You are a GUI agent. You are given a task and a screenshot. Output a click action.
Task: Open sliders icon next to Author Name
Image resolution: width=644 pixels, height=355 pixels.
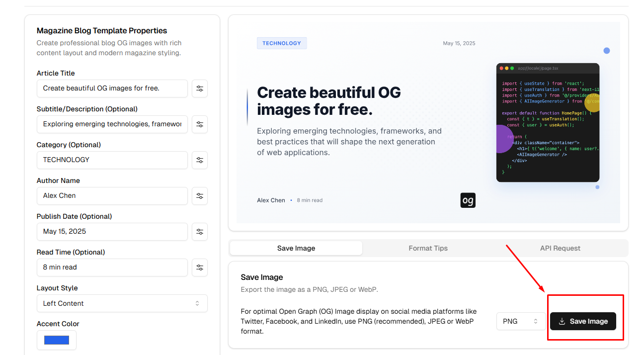[200, 196]
